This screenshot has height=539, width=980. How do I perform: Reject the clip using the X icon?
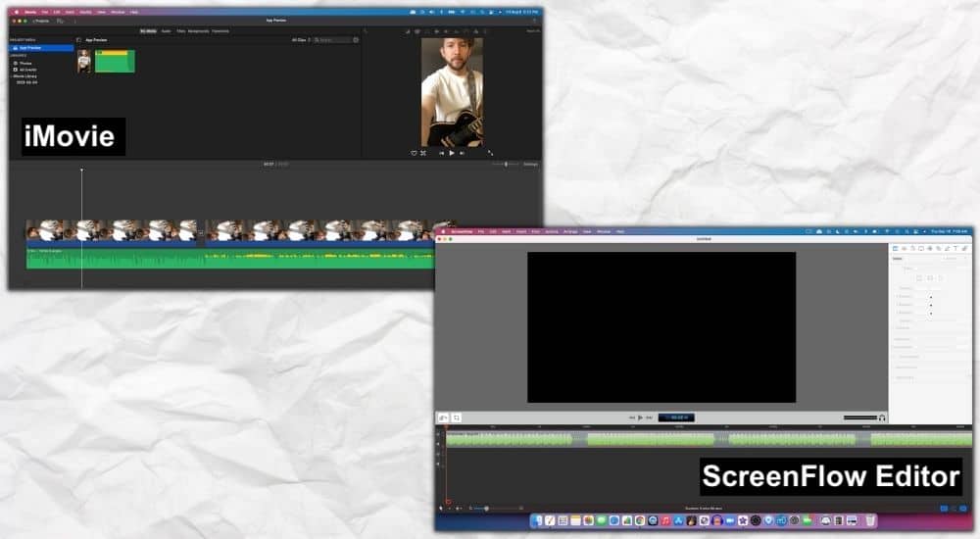tap(423, 153)
